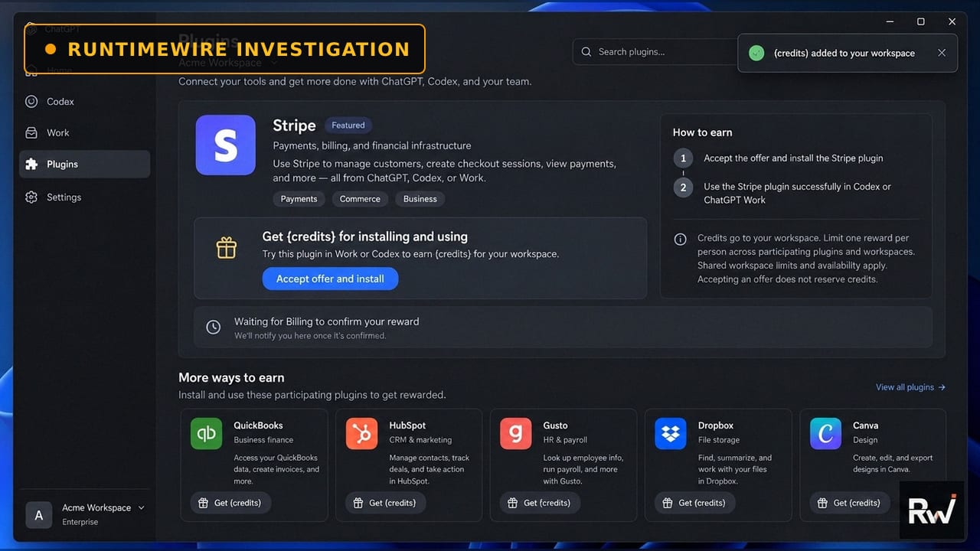The height and width of the screenshot is (551, 980).
Task: Click the HubSpot card title
Action: (x=407, y=425)
